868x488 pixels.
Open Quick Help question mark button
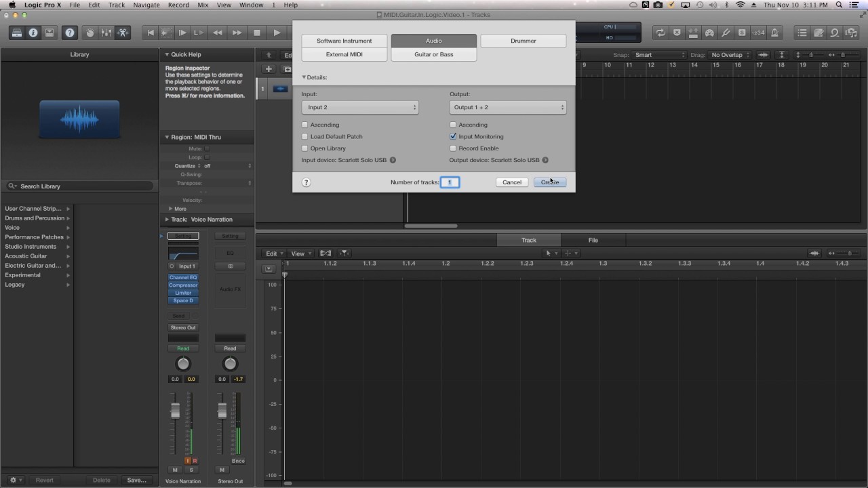[x=69, y=33]
